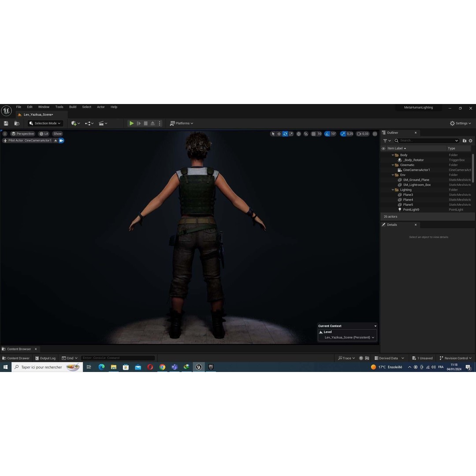
Task: Change scale snap value 0,25
Action: [x=350, y=134]
